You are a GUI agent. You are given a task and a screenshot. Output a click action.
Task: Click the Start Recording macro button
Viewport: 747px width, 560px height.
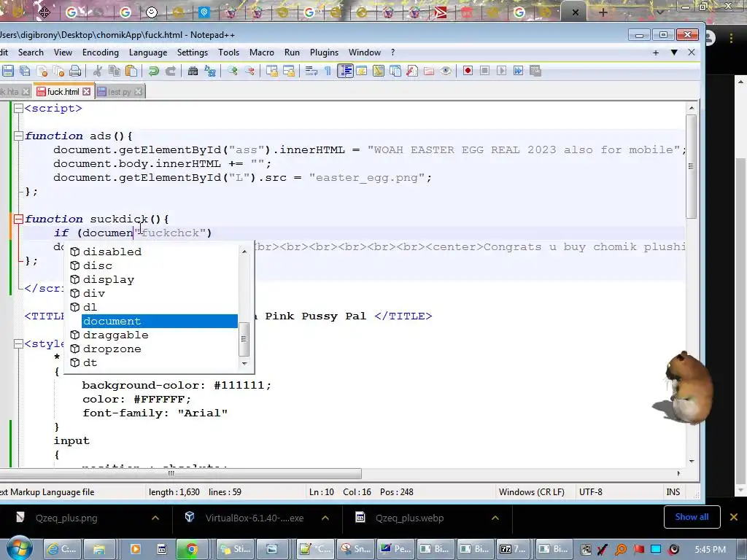468,71
